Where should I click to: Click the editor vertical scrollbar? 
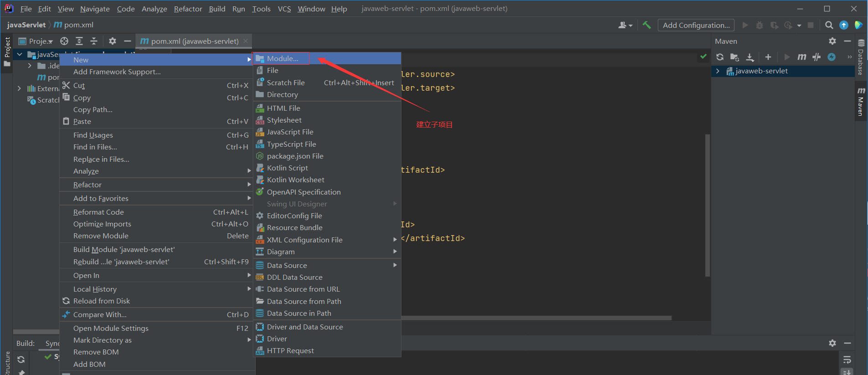tap(707, 205)
